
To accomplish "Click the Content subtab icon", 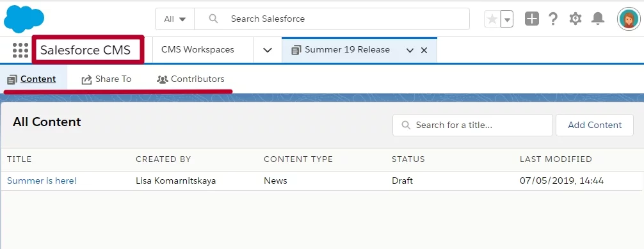I will [12, 79].
